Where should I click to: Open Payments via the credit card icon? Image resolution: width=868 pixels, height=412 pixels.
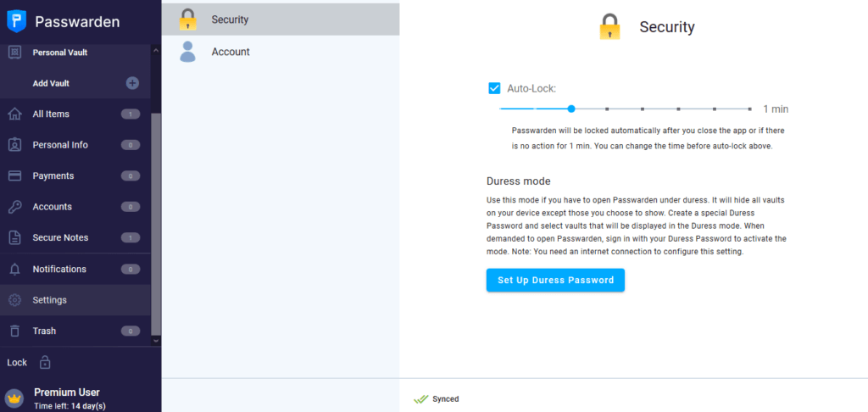point(15,176)
